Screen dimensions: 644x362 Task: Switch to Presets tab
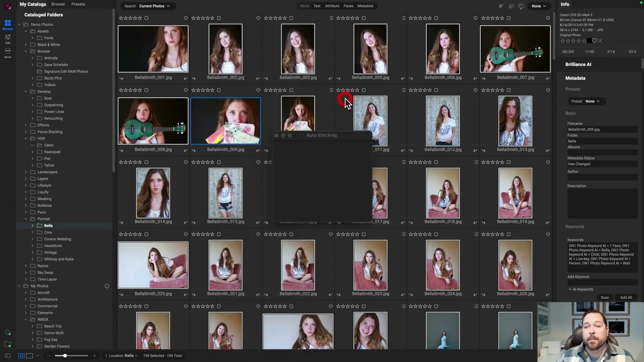pos(78,4)
